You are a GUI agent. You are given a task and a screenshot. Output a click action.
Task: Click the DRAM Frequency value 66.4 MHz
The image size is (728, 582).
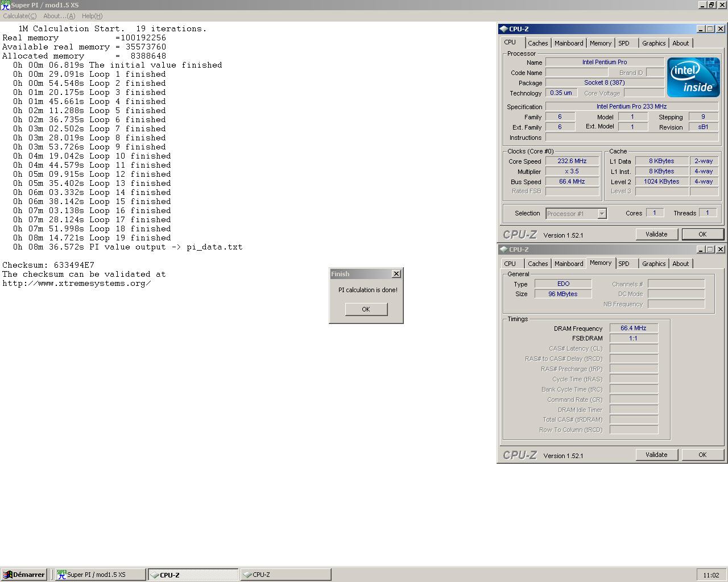click(634, 328)
